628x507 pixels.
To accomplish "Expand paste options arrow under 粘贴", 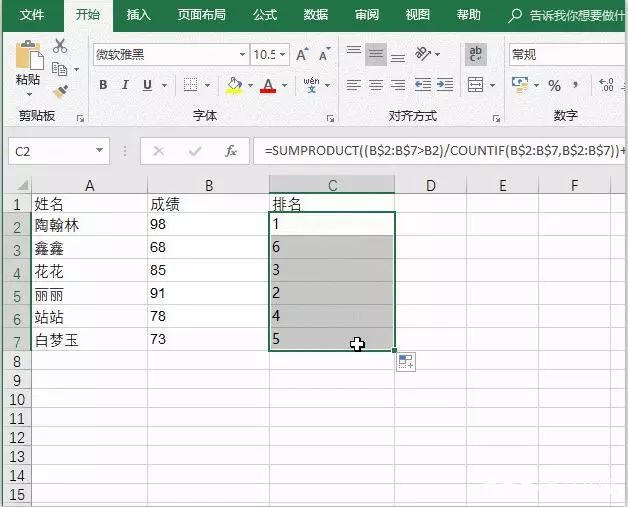I will click(29, 95).
